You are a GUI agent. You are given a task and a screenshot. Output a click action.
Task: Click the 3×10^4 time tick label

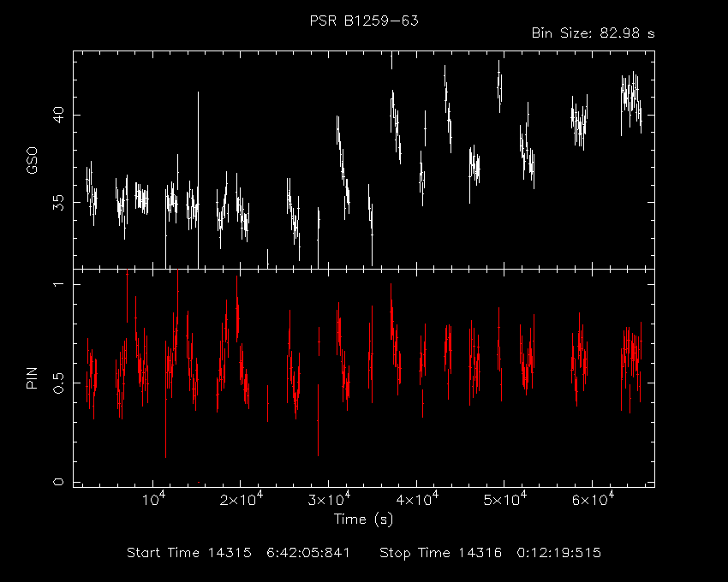pyautogui.click(x=329, y=499)
